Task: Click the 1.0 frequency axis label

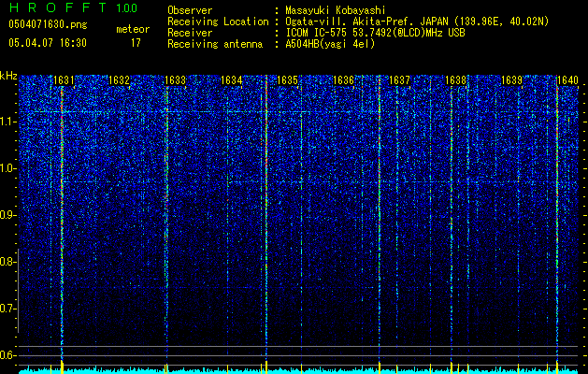Action: click(x=7, y=168)
